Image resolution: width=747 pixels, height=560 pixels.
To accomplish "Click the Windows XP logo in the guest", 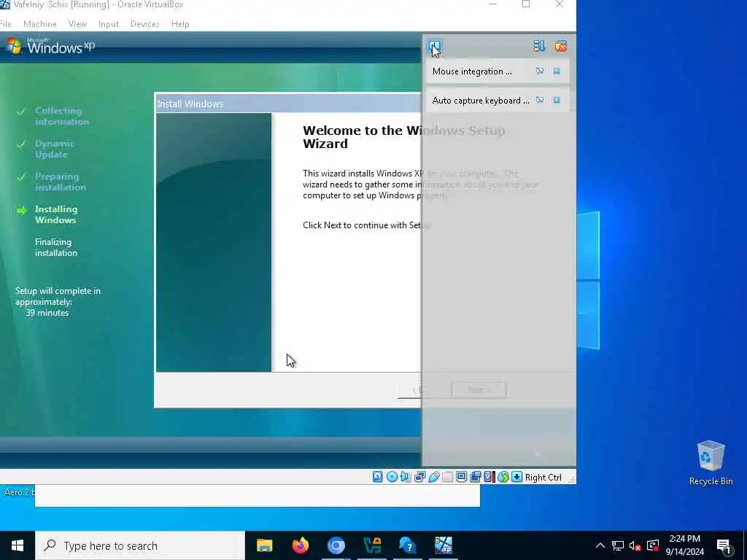I will 51,46.
